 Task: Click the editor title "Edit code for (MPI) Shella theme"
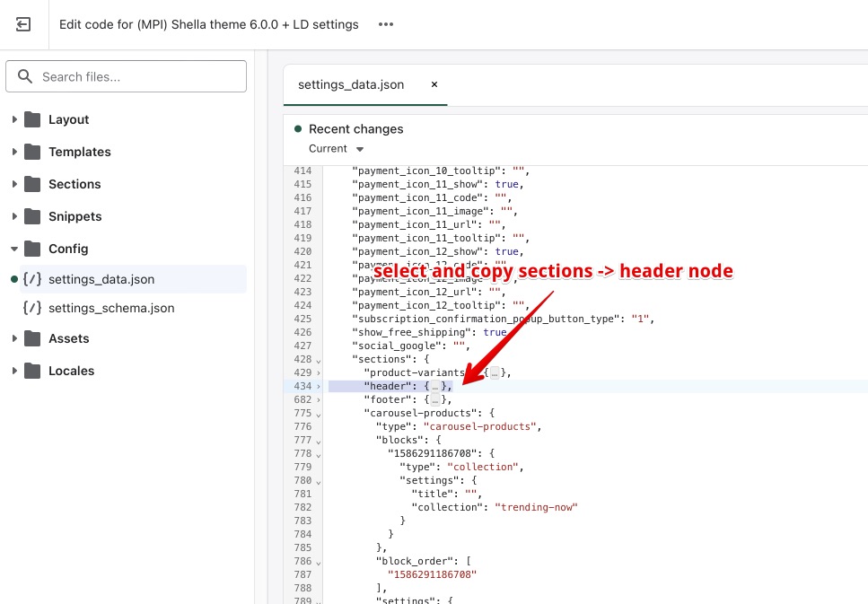(x=208, y=24)
